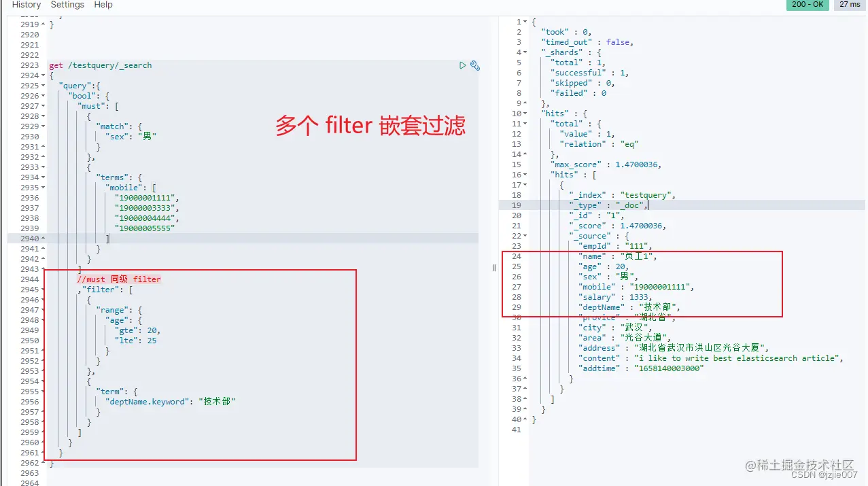Collapse the "hits" object at line 10
Image resolution: width=868 pixels, height=486 pixels.
click(523, 113)
